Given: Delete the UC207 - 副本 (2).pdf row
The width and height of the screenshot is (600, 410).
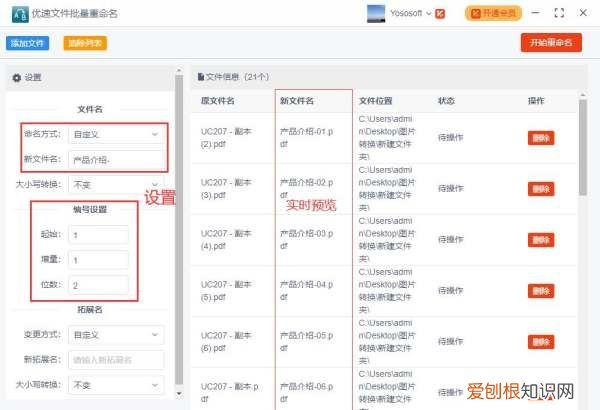Looking at the screenshot, I should [541, 138].
